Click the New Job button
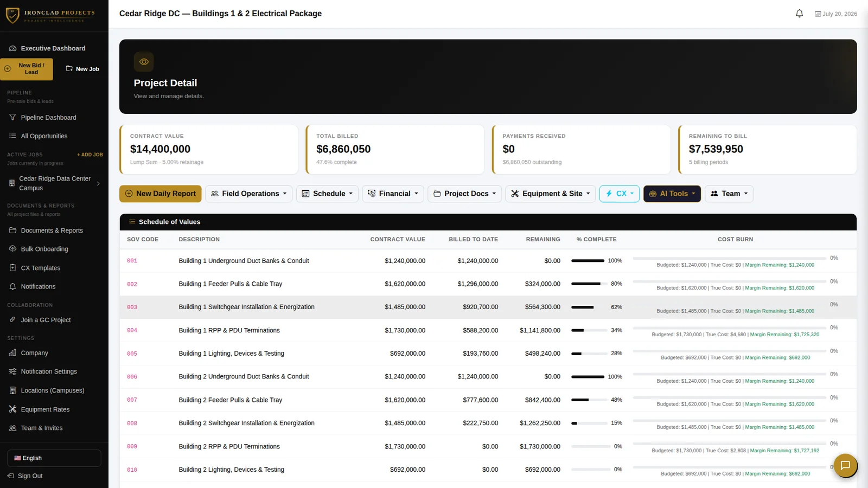 (x=82, y=69)
